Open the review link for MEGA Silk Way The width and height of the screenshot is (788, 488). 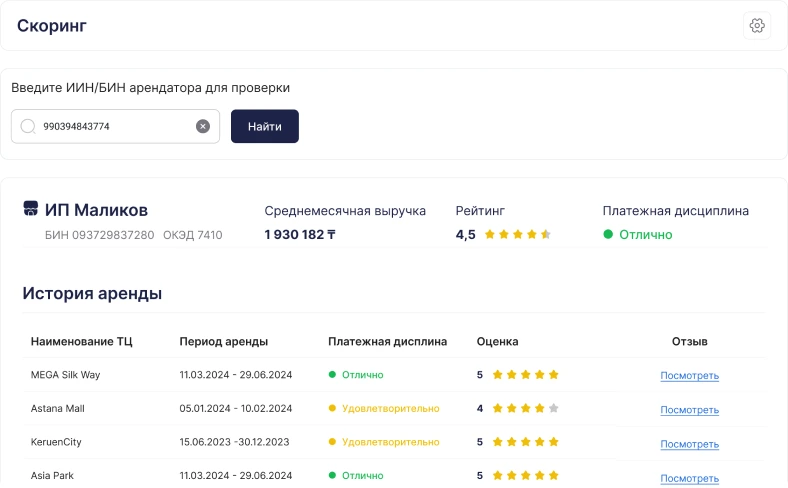690,375
